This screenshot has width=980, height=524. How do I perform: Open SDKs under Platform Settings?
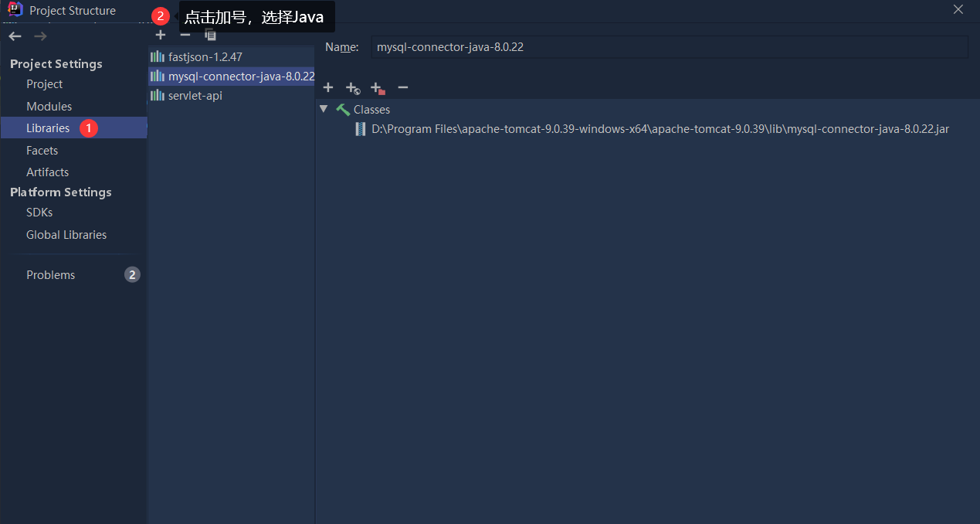[39, 213]
